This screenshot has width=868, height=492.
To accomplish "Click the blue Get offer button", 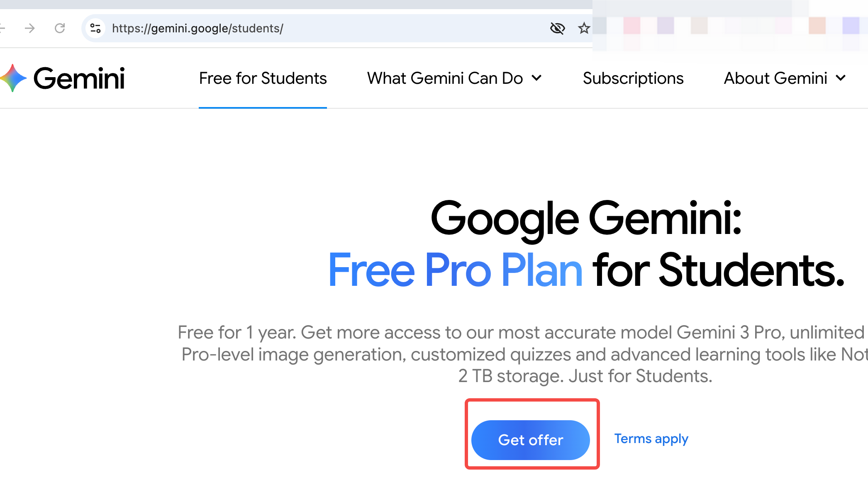I will coord(531,440).
